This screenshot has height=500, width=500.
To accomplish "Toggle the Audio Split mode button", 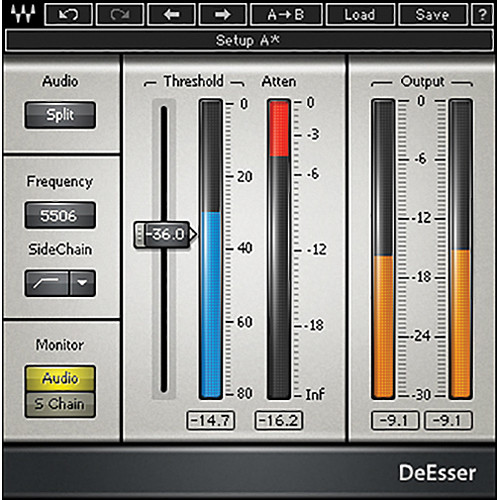I will click(60, 115).
